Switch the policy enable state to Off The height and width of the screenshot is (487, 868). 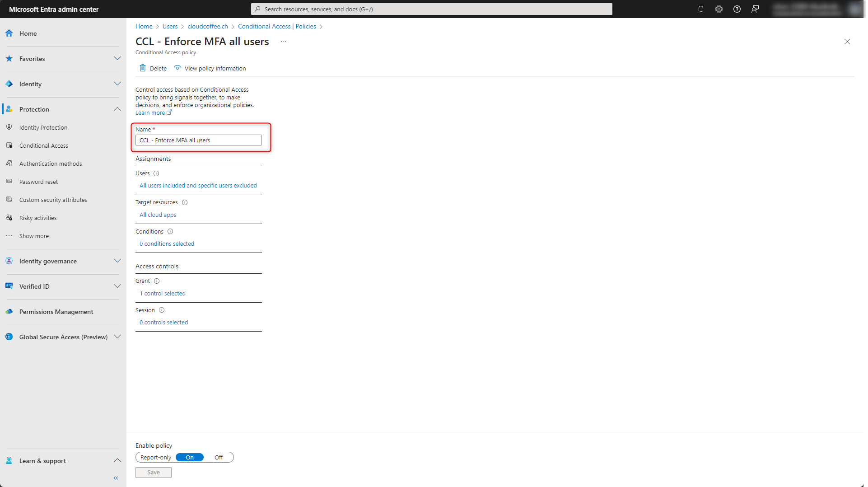(x=219, y=457)
